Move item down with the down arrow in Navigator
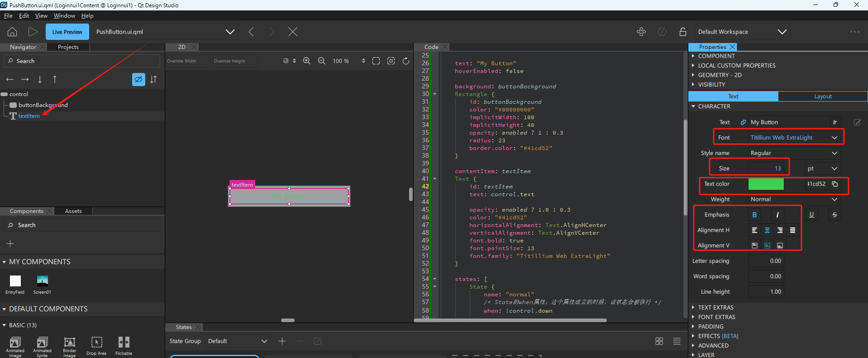The height and width of the screenshot is (358, 868). tap(40, 79)
